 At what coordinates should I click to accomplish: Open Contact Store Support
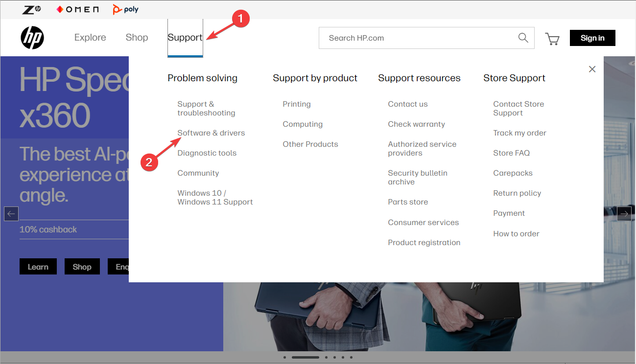[518, 109]
